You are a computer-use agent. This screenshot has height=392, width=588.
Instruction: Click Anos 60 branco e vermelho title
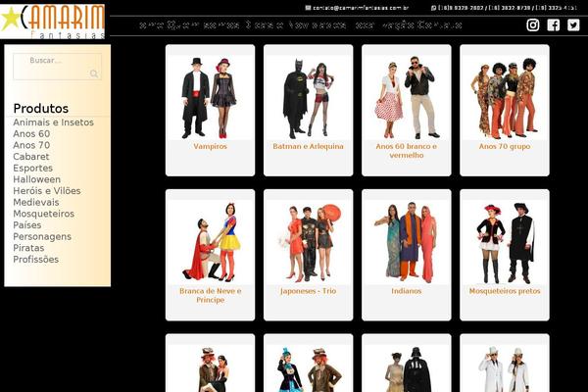click(x=407, y=151)
